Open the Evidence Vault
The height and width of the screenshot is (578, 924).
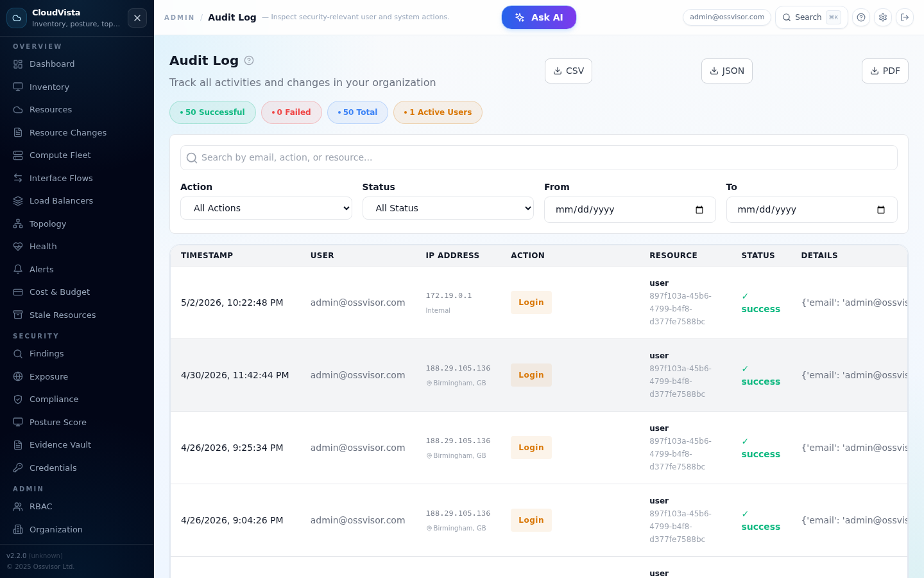coord(77,445)
